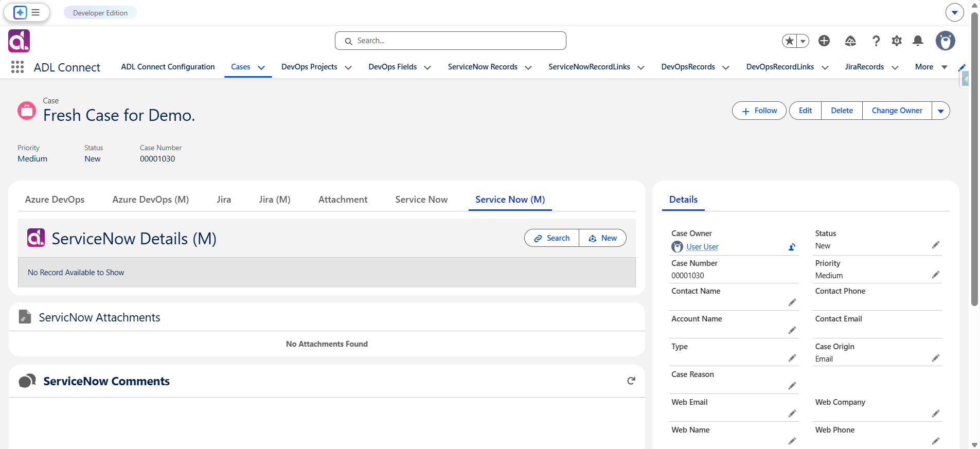Open the global actions plus icon

[824, 41]
